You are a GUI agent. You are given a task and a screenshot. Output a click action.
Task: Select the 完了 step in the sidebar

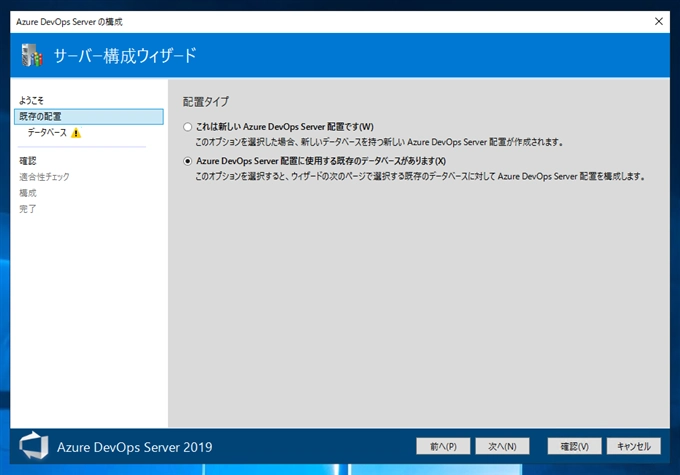tap(28, 209)
